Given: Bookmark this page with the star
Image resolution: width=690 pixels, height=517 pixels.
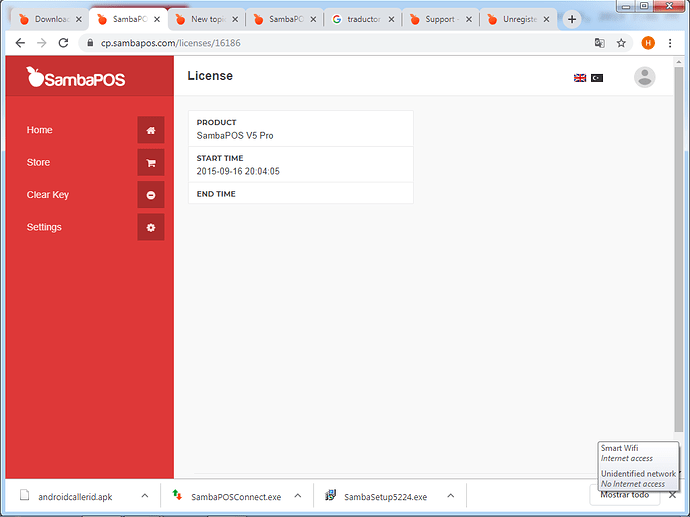Looking at the screenshot, I should [x=621, y=43].
